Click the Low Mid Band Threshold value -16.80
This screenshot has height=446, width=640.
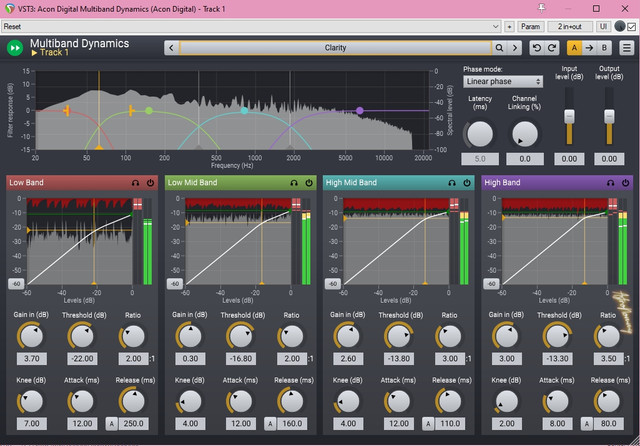241,359
